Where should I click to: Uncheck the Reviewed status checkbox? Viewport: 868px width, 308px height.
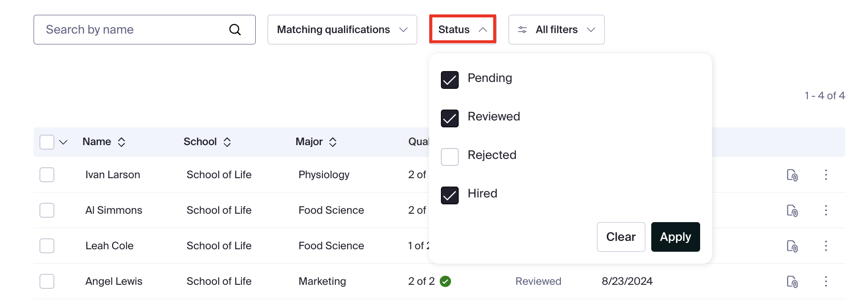click(450, 118)
